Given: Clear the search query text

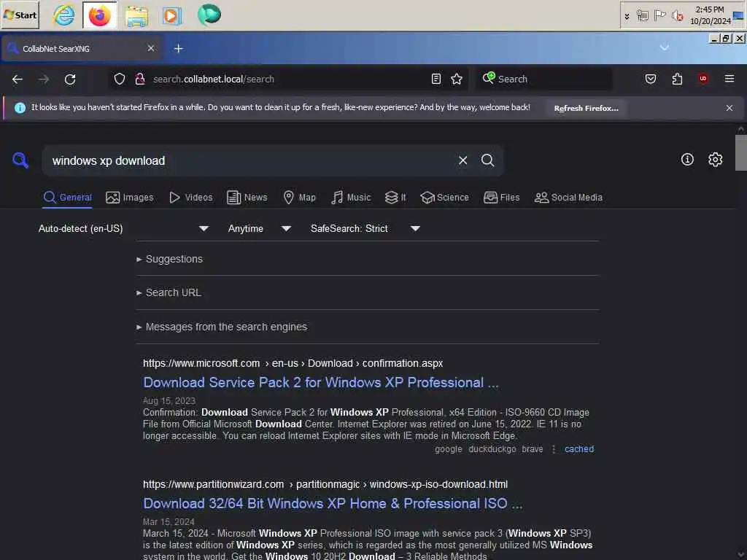Looking at the screenshot, I should 462,160.
